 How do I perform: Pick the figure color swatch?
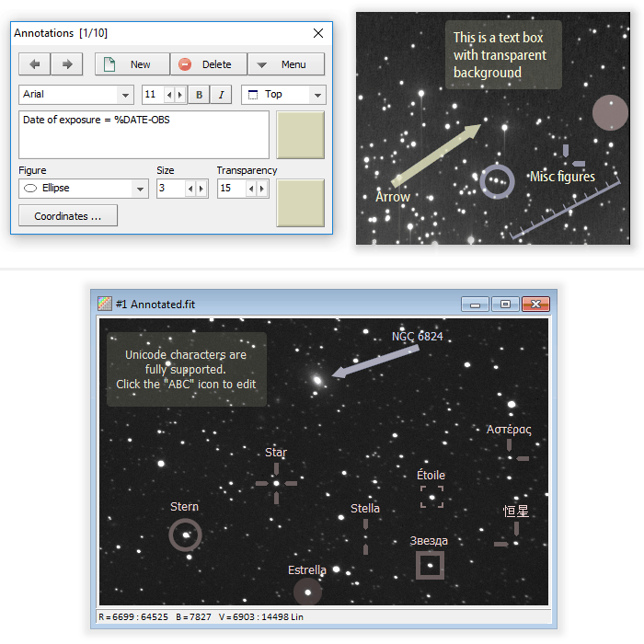300,202
